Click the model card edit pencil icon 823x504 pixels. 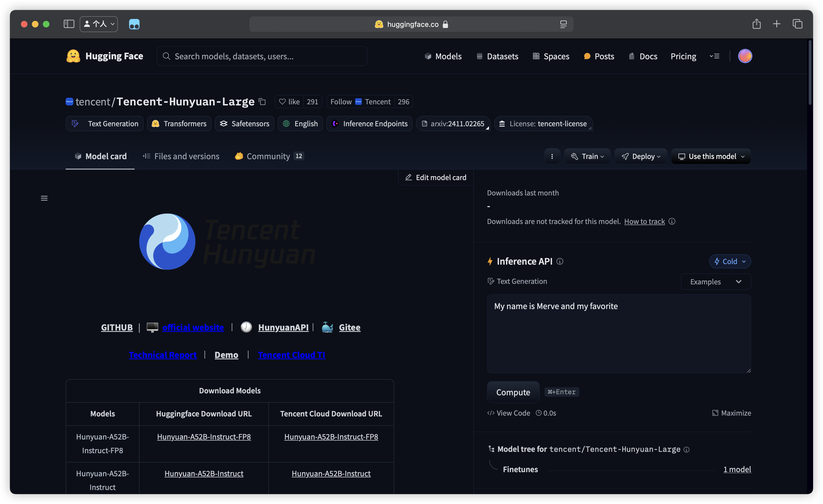(408, 177)
